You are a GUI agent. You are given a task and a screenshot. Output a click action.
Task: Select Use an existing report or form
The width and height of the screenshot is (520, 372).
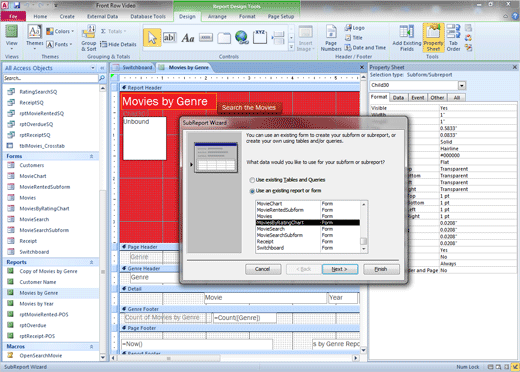click(285, 191)
